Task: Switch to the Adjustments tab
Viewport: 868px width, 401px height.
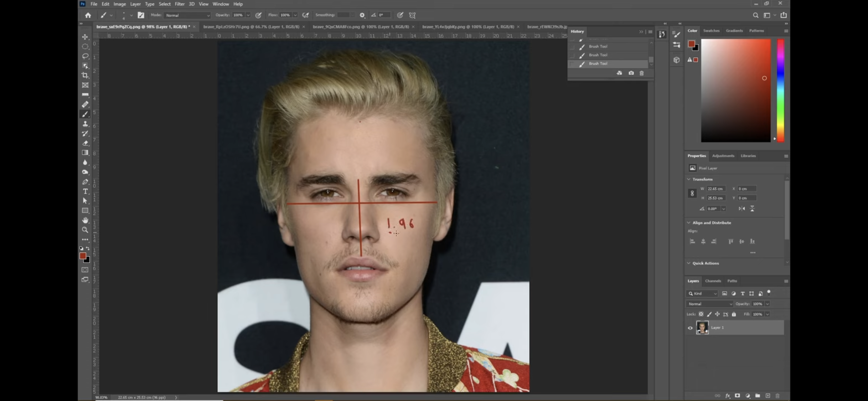Action: coord(723,156)
